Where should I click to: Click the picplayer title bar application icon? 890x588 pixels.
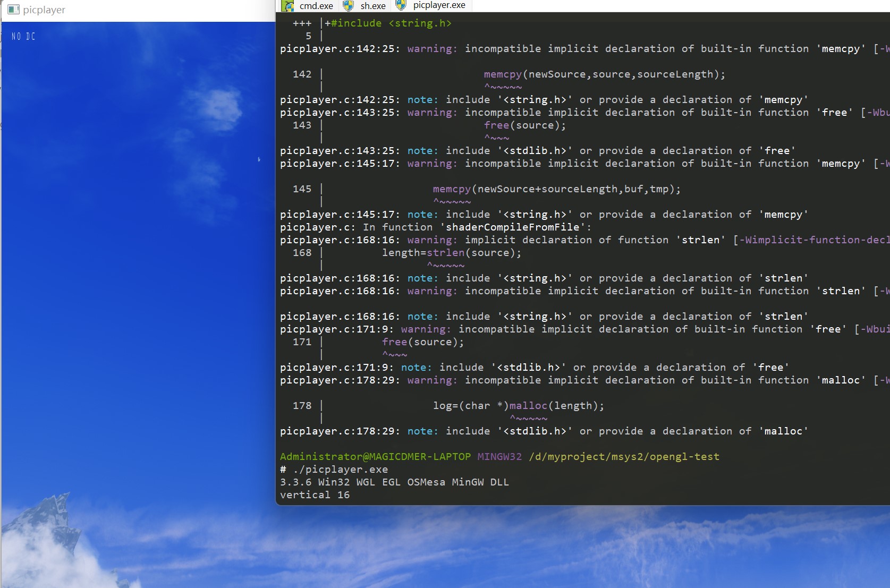tap(13, 10)
